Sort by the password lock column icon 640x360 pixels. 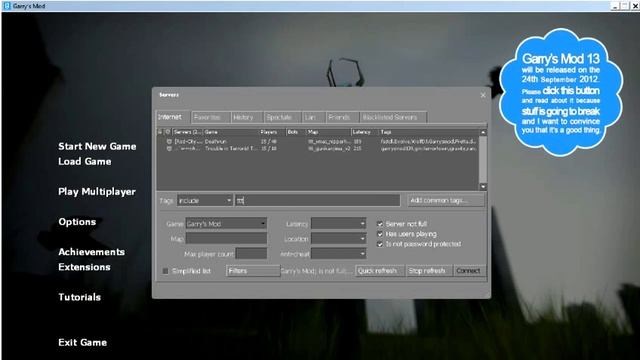[x=160, y=132]
